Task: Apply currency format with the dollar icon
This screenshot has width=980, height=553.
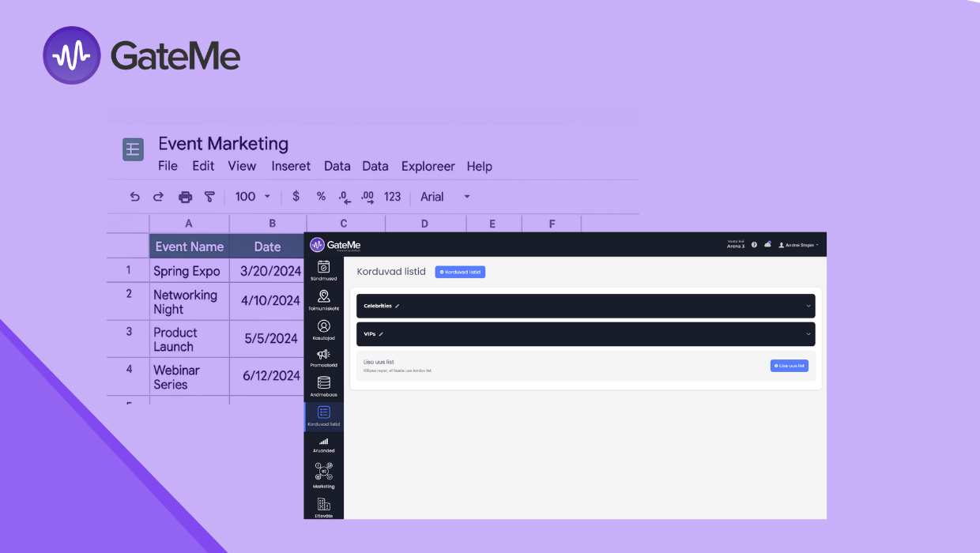Action: pyautogui.click(x=296, y=197)
